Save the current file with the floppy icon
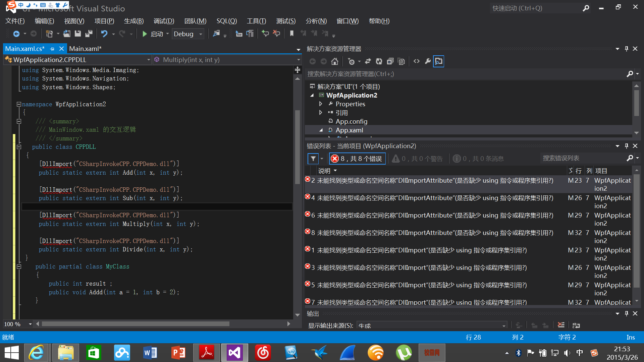 coord(78,34)
